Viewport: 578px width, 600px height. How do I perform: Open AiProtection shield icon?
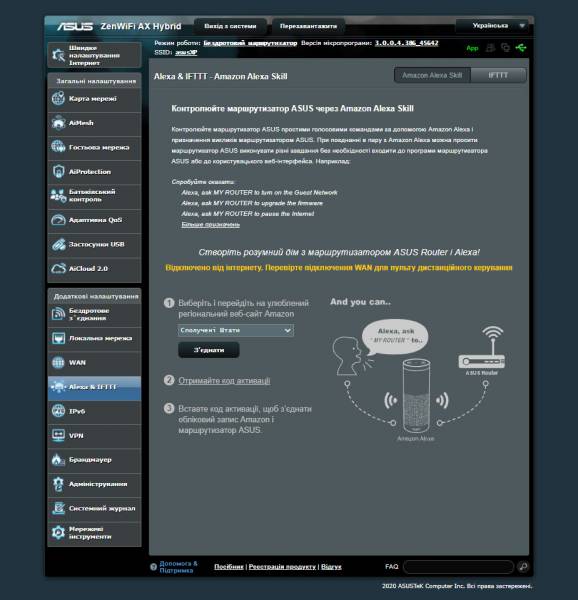pyautogui.click(x=58, y=171)
